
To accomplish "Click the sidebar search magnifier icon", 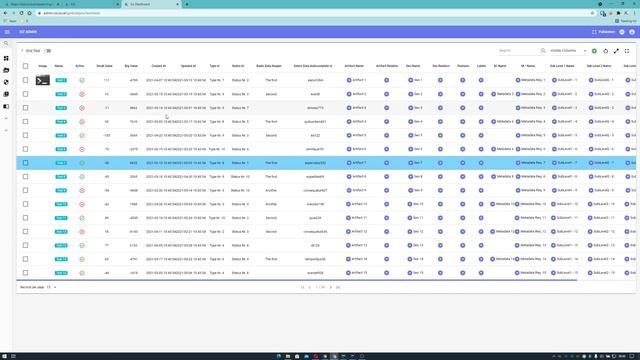I will (6, 43).
